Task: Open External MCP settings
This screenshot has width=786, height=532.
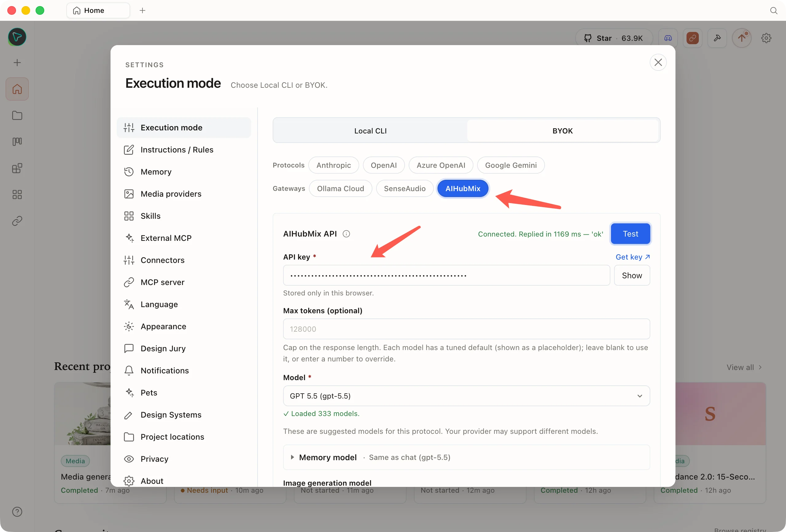Action: [x=184, y=238]
